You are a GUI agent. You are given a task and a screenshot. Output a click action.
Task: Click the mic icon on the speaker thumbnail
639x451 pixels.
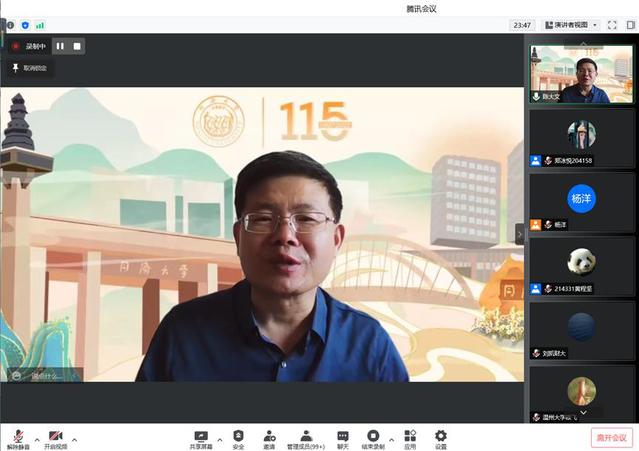[536, 97]
